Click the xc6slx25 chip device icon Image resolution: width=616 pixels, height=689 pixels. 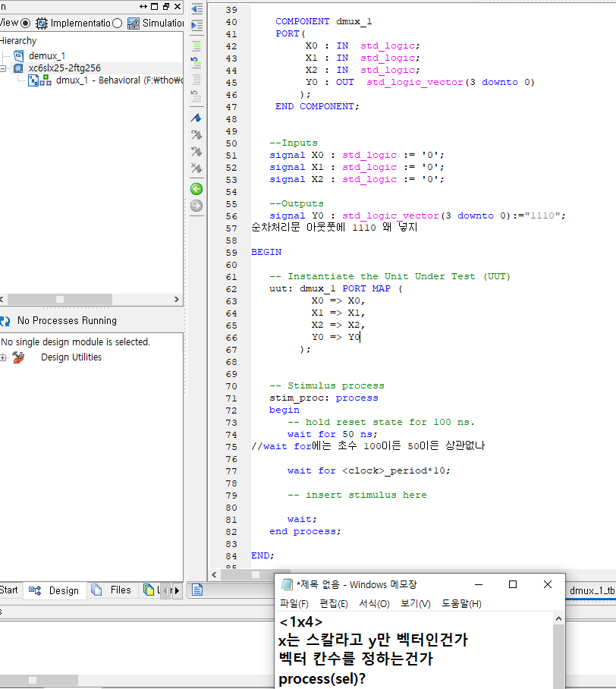[18, 68]
